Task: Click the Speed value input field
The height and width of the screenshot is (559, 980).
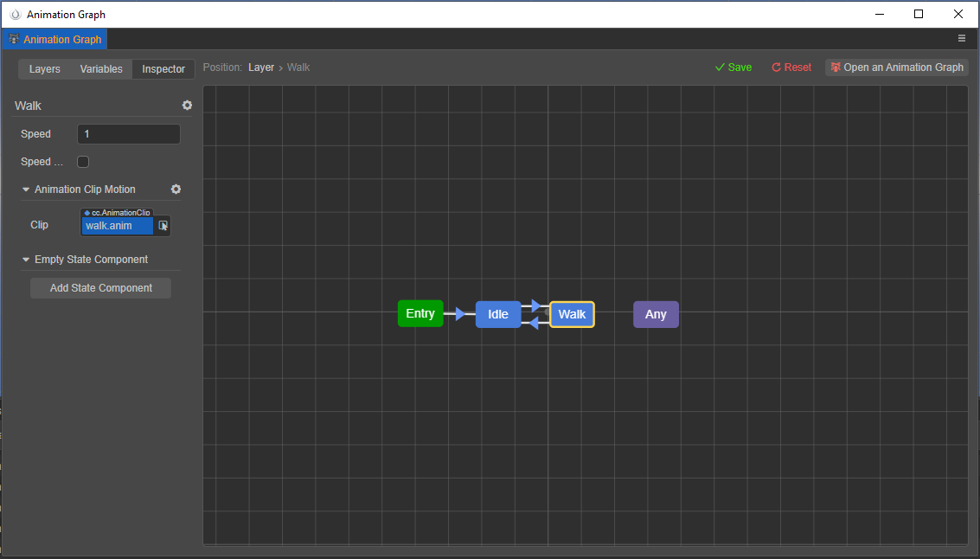Action: click(x=129, y=134)
